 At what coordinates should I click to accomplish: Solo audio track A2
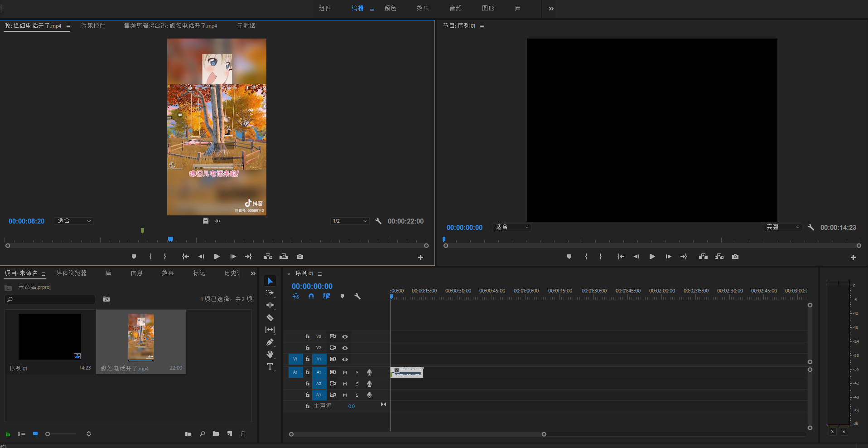357,384
